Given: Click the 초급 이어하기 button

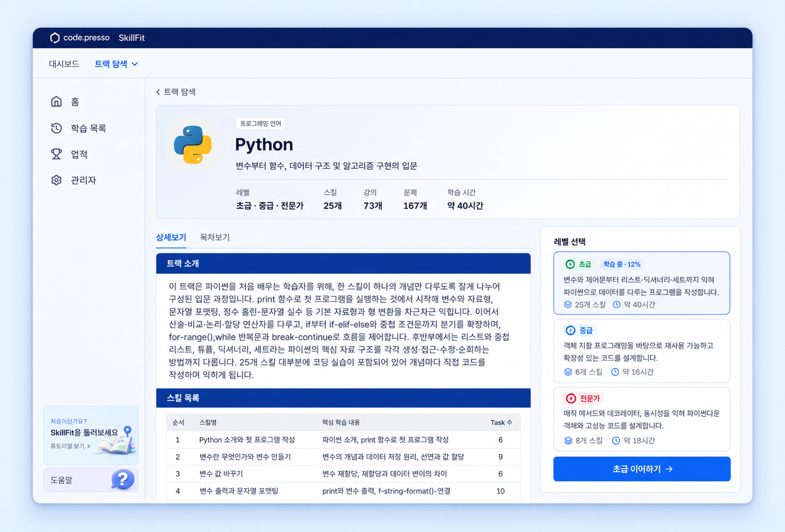Looking at the screenshot, I should point(642,469).
